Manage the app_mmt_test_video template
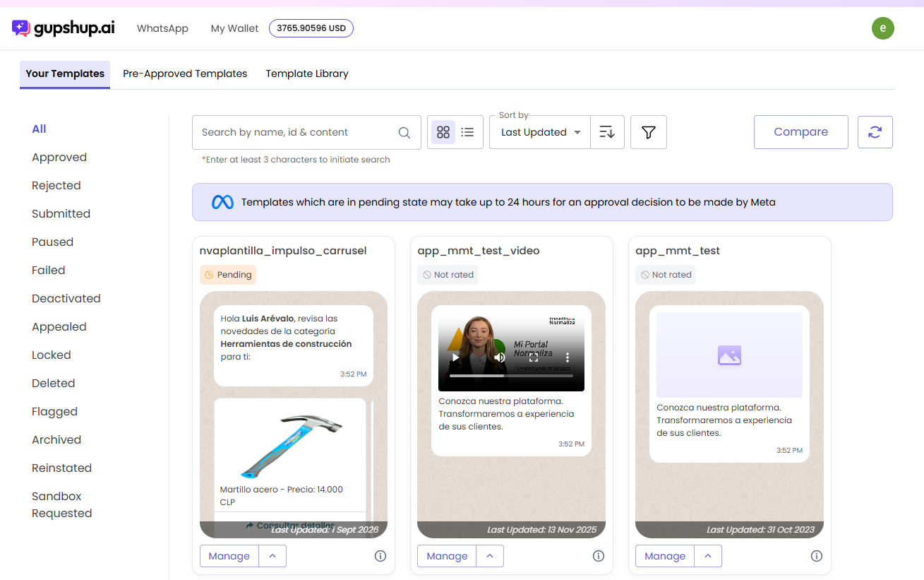This screenshot has height=580, width=924. coord(447,556)
